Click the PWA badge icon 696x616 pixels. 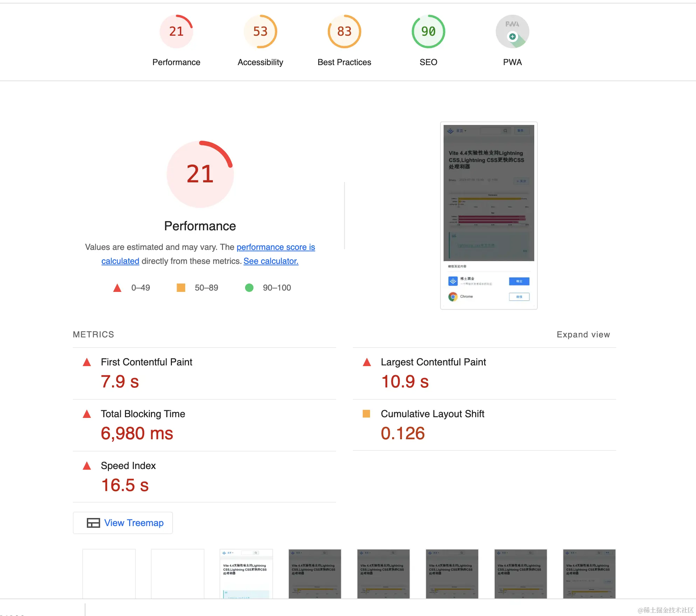tap(512, 31)
